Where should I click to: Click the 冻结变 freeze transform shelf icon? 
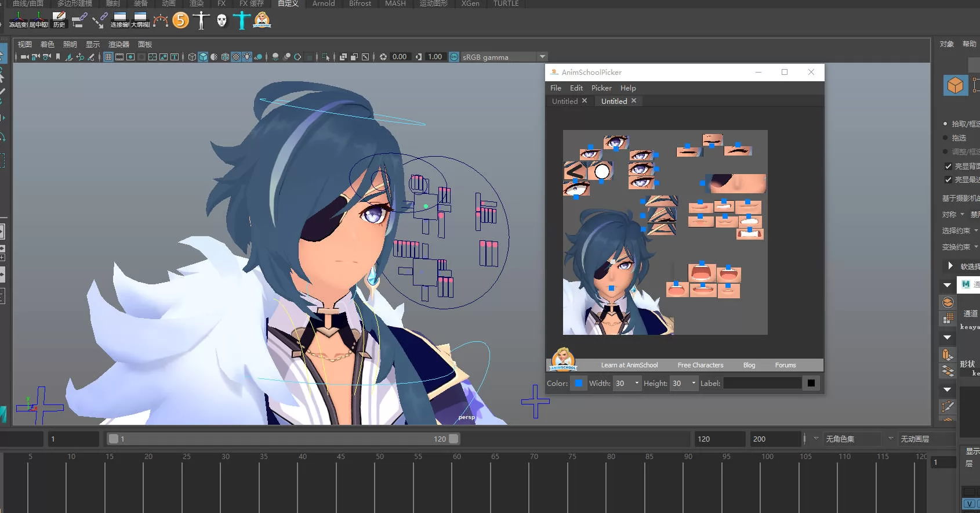[18, 20]
